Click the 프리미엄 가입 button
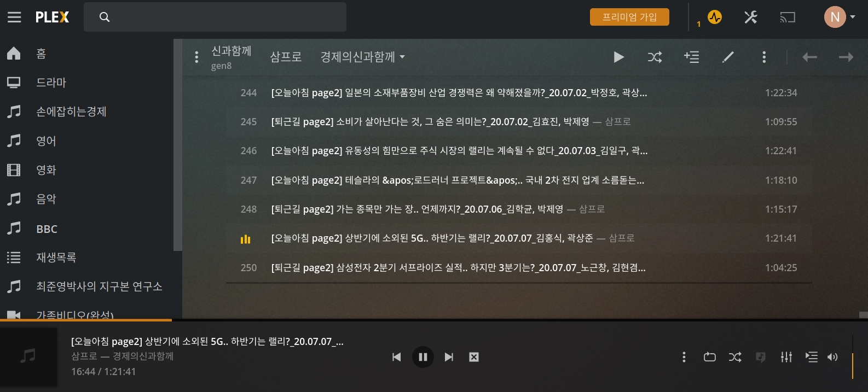The height and width of the screenshot is (392, 868). (629, 17)
